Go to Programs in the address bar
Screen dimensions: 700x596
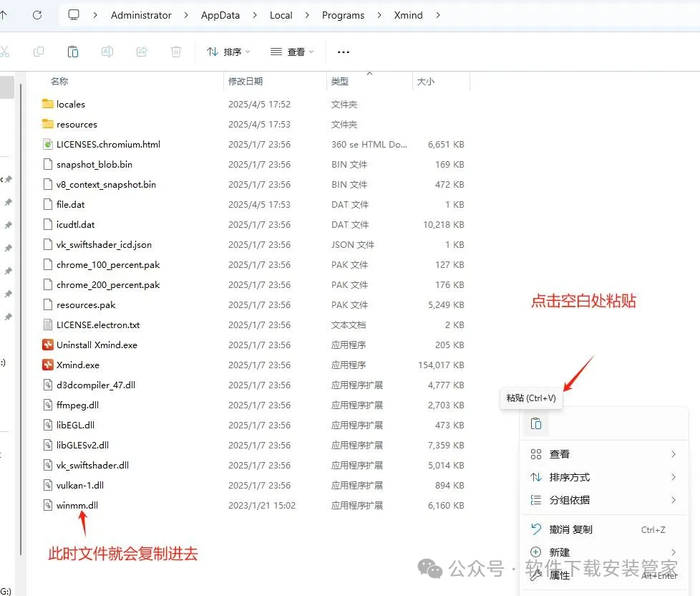click(x=343, y=15)
